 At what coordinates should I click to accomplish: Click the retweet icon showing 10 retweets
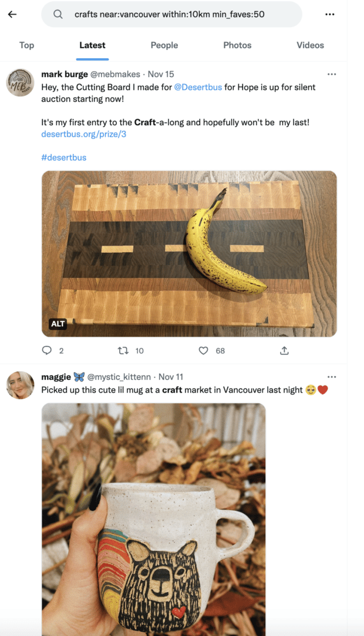coord(123,350)
